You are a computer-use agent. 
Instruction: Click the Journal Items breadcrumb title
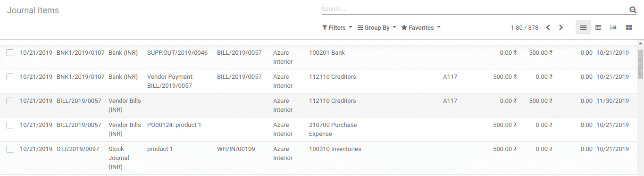click(33, 10)
